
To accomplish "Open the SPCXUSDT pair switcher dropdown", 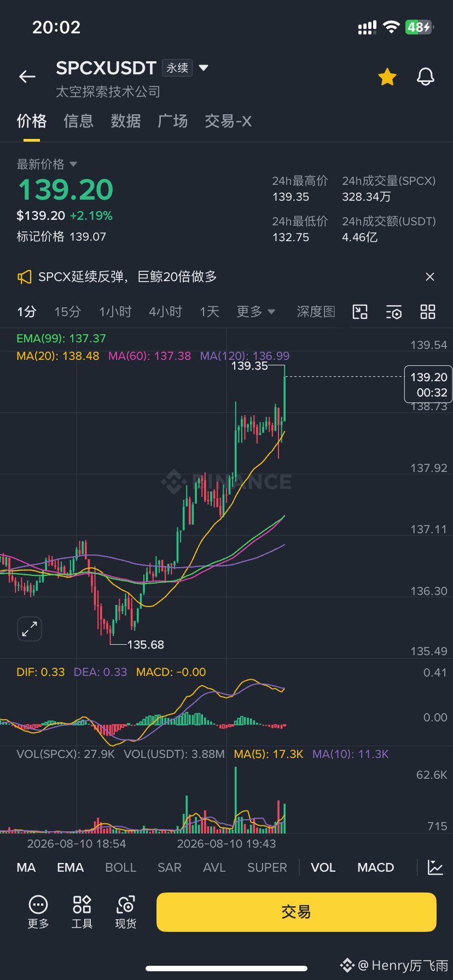I will 204,68.
